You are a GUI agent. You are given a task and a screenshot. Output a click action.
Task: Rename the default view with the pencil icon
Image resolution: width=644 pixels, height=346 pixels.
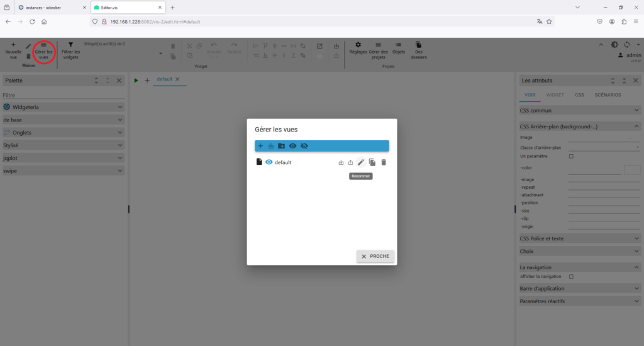(x=360, y=162)
